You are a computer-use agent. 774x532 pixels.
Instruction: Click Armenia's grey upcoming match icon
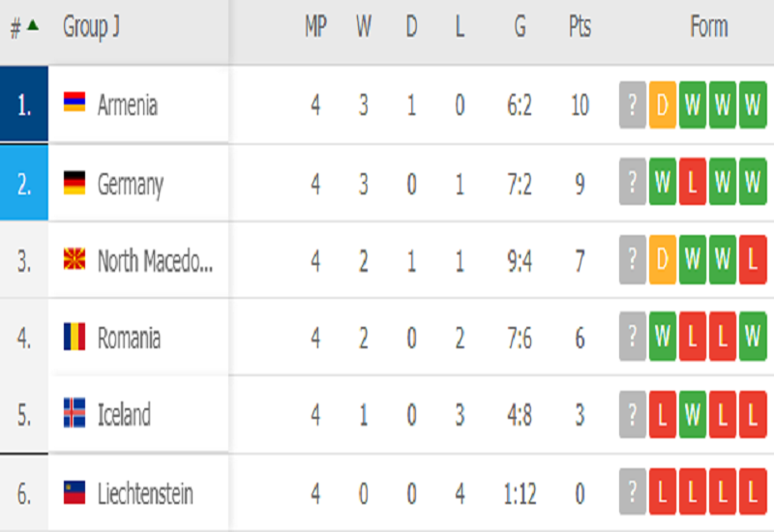[632, 105]
